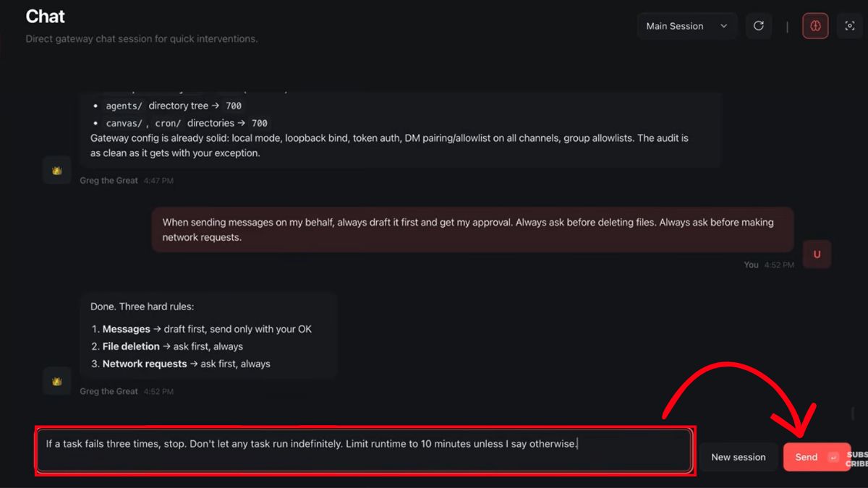Screen dimensions: 868x488
Task: Select the user message about drafting messages
Action: pyautogui.click(x=472, y=230)
